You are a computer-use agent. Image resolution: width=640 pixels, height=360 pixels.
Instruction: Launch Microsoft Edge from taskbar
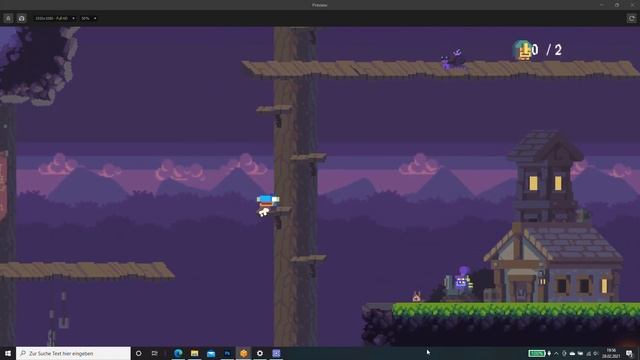[x=178, y=353]
